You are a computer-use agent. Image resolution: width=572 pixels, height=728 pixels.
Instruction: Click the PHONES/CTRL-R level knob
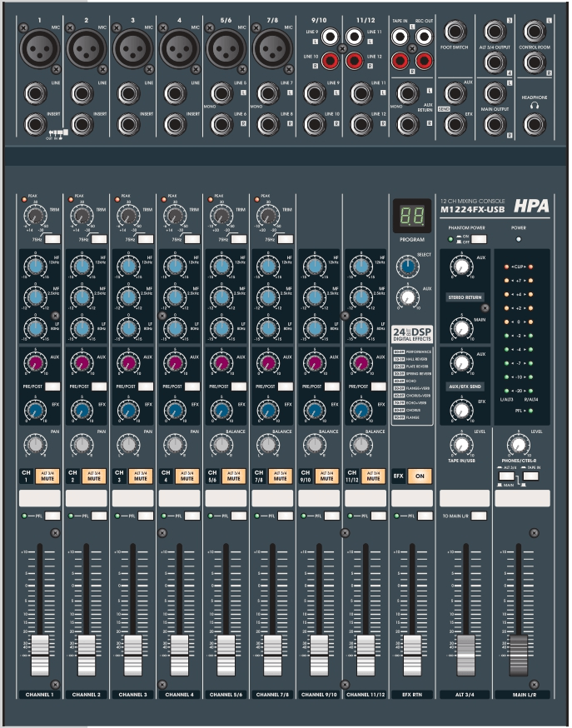click(x=519, y=446)
